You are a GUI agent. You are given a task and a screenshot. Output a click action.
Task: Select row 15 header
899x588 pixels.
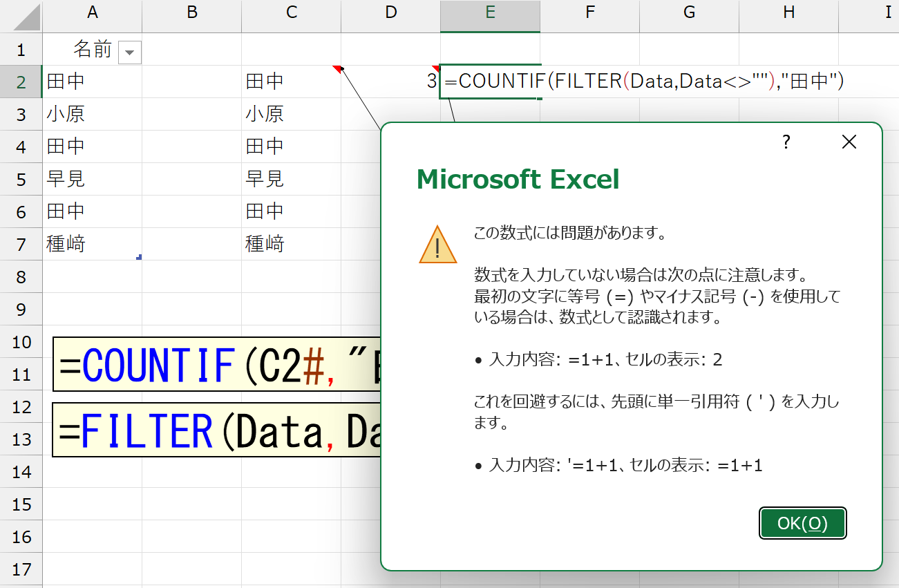pos(21,504)
